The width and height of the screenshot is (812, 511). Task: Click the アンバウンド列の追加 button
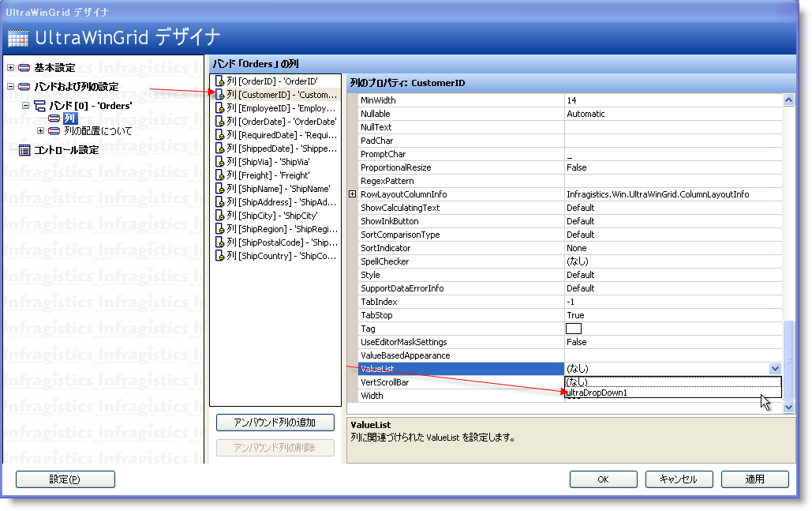[275, 422]
